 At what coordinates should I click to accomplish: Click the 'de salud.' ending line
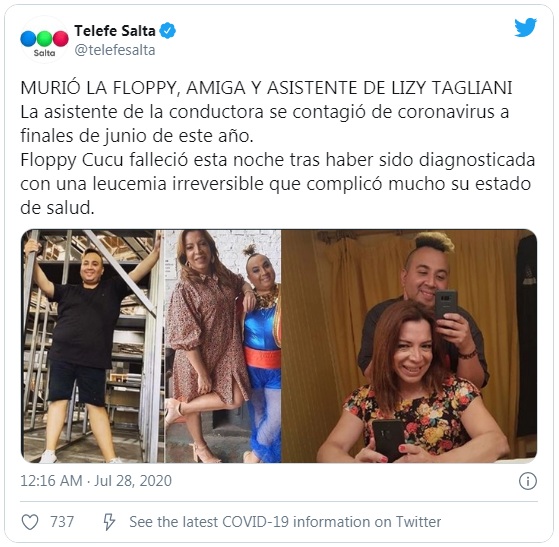(57, 208)
